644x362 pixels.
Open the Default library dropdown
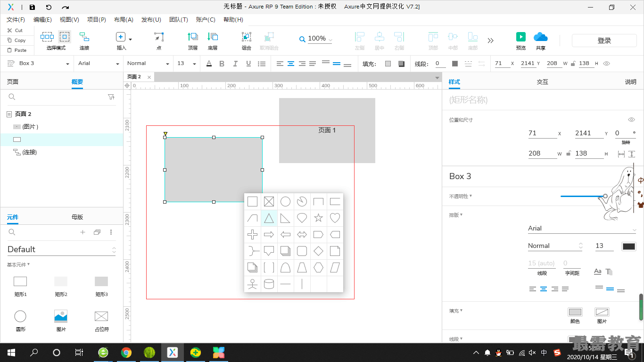click(62, 249)
